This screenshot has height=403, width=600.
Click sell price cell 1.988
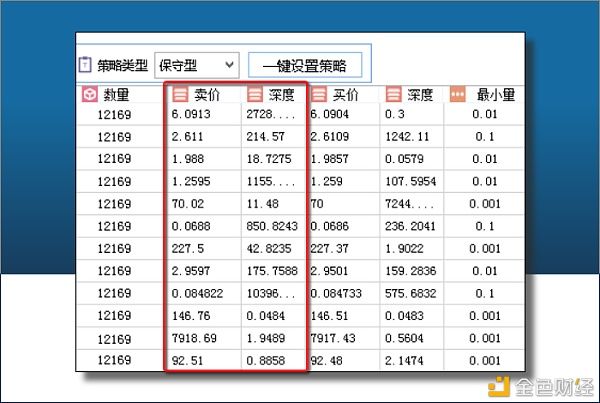point(188,159)
